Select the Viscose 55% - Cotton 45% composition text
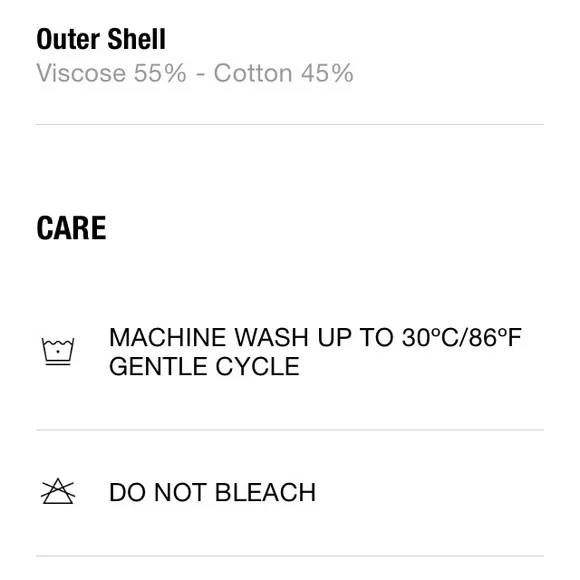580x580 pixels. pyautogui.click(x=195, y=73)
